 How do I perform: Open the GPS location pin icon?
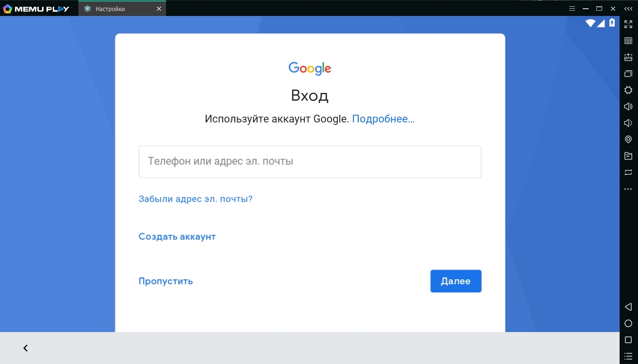coord(628,139)
